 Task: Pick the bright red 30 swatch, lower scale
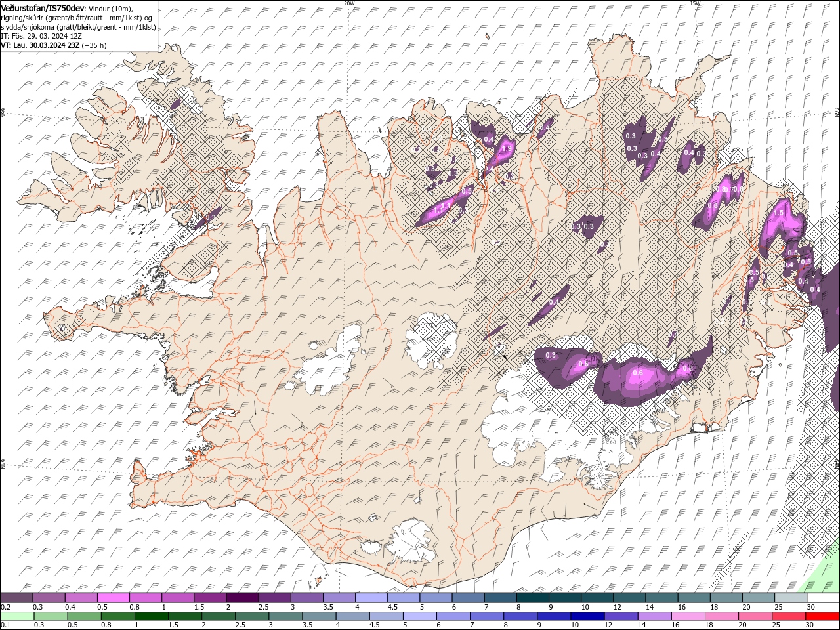[823, 616]
